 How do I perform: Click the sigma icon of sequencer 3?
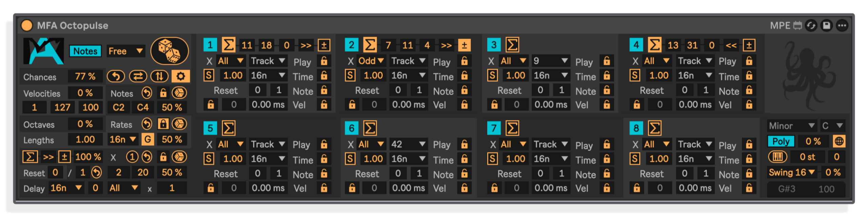(x=512, y=44)
